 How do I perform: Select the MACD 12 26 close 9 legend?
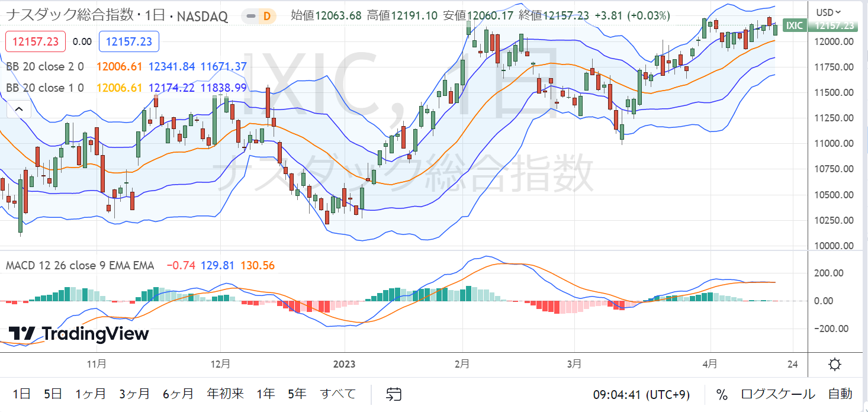point(80,265)
